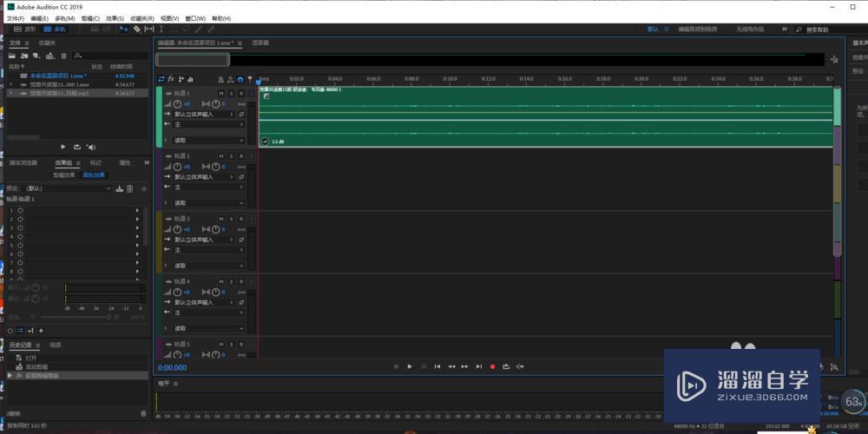Select the Time Selection I-beam tool

(161, 29)
